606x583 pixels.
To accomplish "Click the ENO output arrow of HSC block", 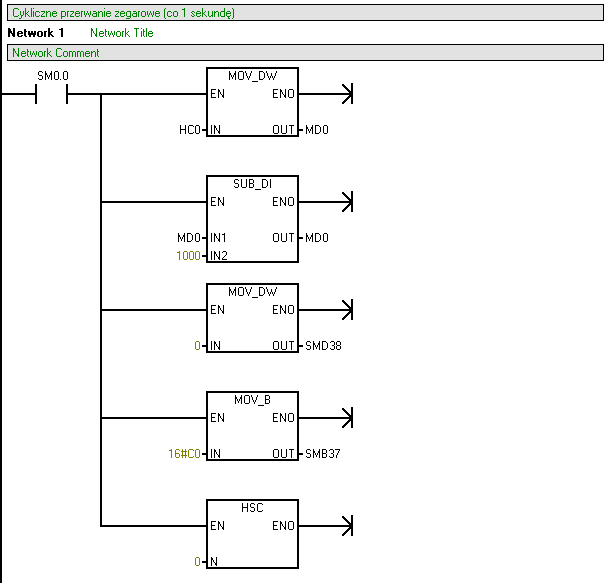I will point(347,525).
